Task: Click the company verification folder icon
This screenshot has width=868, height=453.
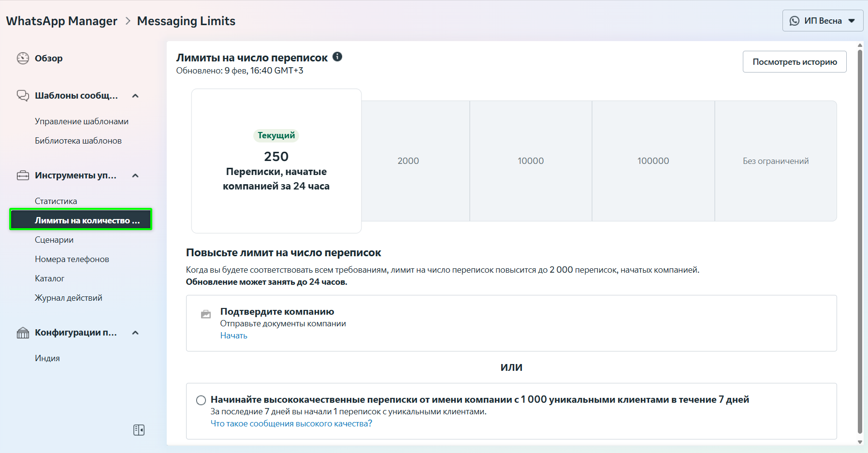Action: click(x=206, y=314)
